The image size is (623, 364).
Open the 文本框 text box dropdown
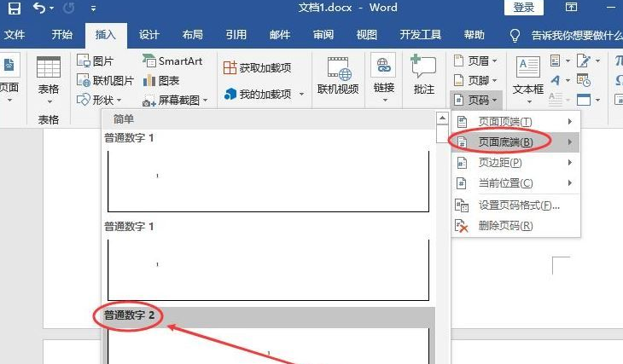tap(528, 81)
